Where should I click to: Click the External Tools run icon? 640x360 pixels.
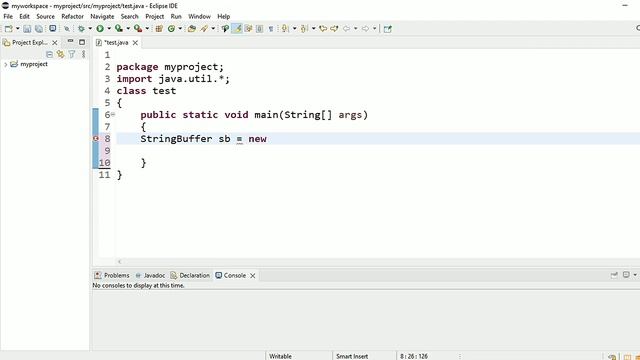(138, 29)
